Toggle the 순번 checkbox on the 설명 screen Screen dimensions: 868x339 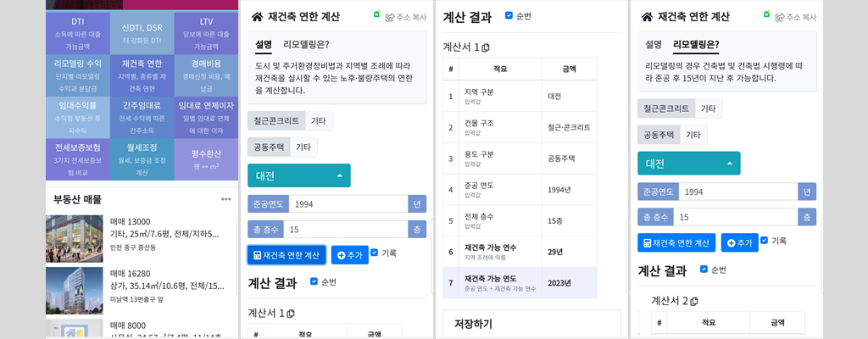[x=314, y=281]
